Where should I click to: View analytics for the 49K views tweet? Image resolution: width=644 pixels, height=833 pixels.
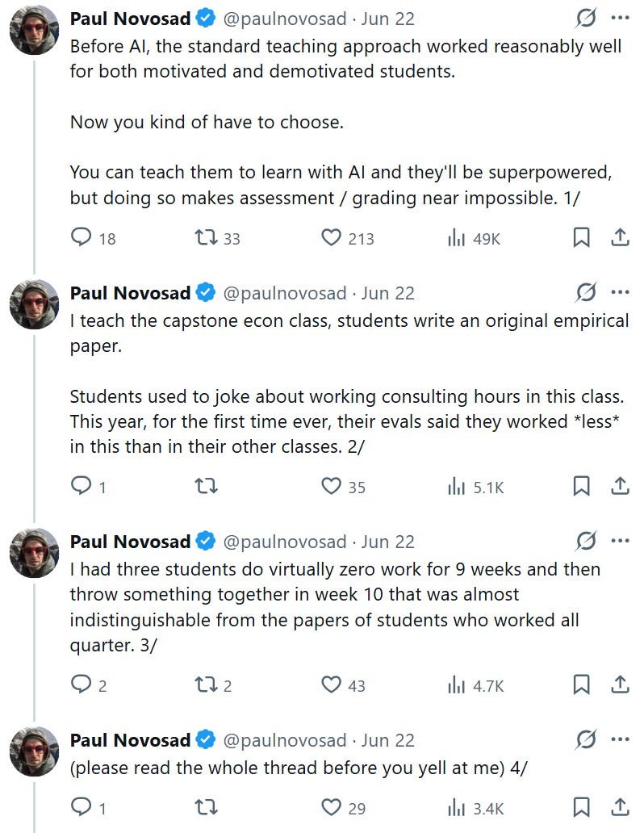[x=474, y=239]
